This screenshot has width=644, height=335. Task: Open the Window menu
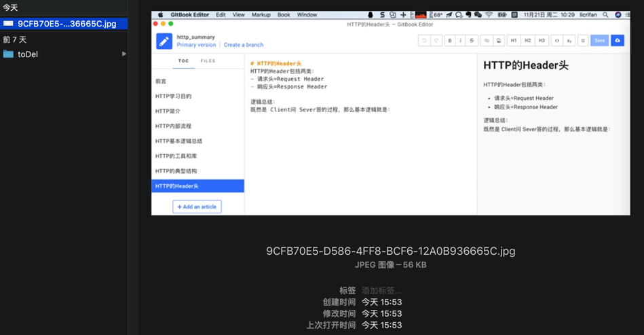click(307, 15)
